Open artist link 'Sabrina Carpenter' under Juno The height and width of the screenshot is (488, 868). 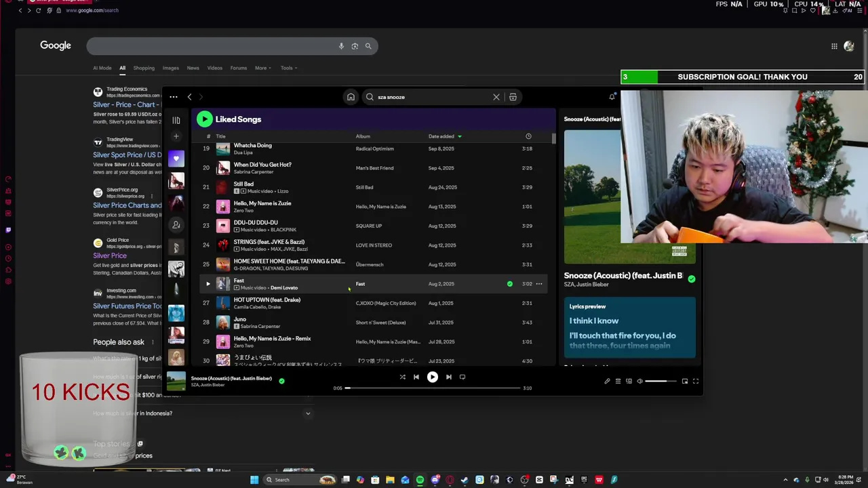pos(260,327)
